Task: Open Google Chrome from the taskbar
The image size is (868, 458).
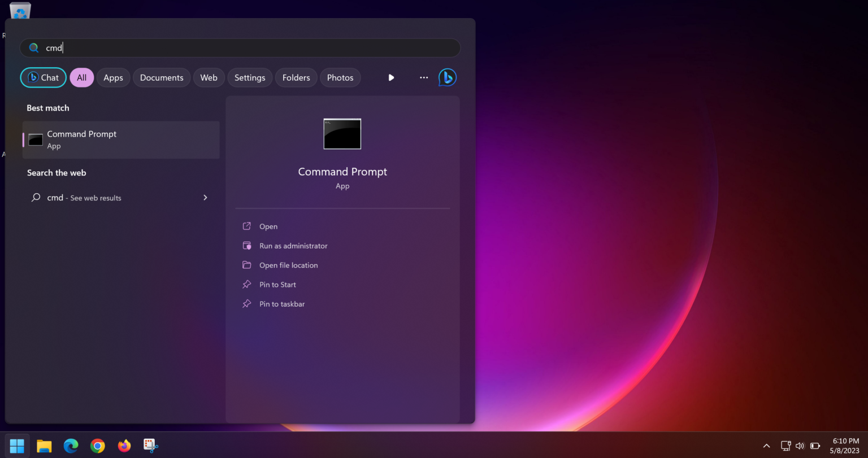Action: [x=97, y=446]
